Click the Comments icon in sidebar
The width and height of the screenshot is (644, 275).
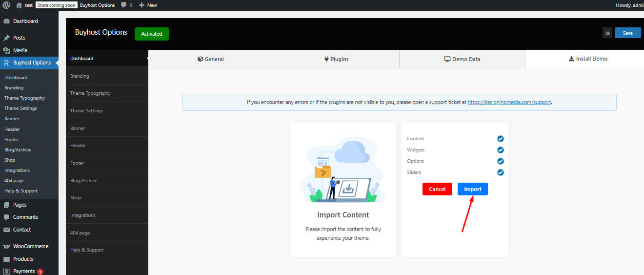point(6,217)
